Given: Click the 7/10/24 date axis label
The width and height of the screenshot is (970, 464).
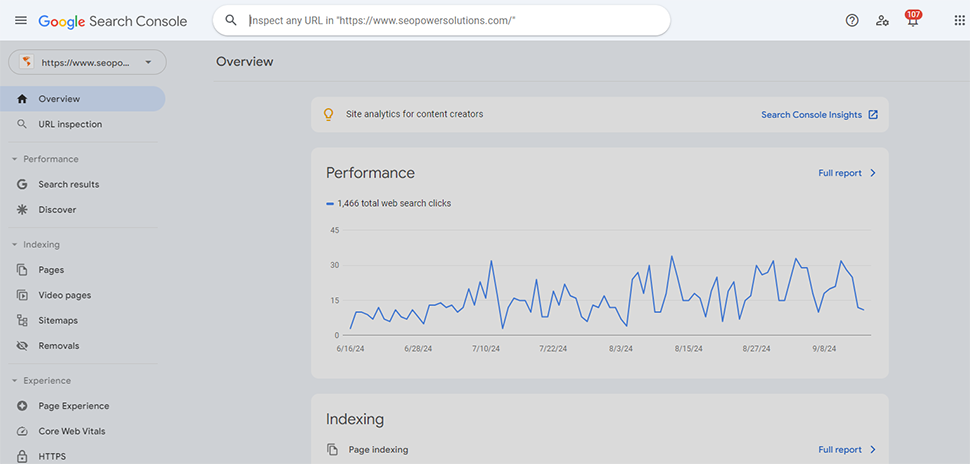Looking at the screenshot, I should pos(486,349).
